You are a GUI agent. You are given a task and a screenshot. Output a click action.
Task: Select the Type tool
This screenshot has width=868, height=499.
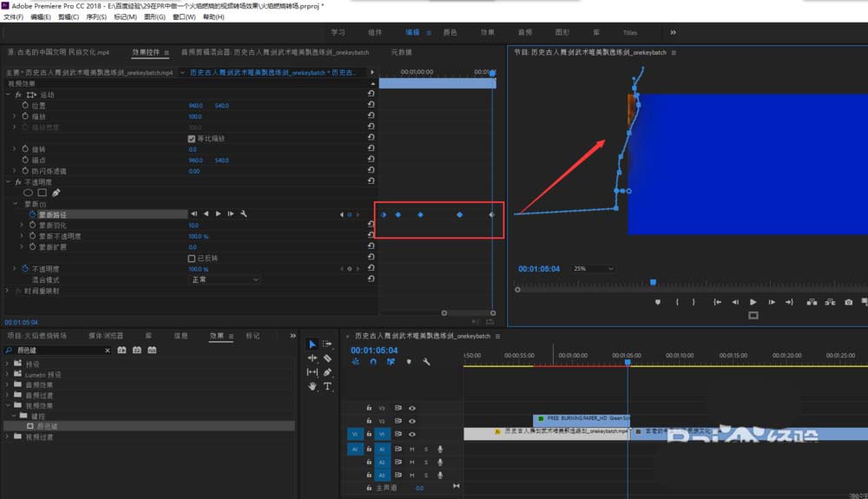(x=327, y=386)
